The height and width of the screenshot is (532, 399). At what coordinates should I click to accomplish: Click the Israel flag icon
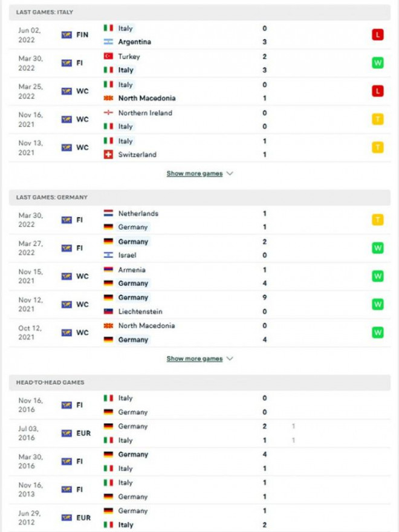point(109,255)
